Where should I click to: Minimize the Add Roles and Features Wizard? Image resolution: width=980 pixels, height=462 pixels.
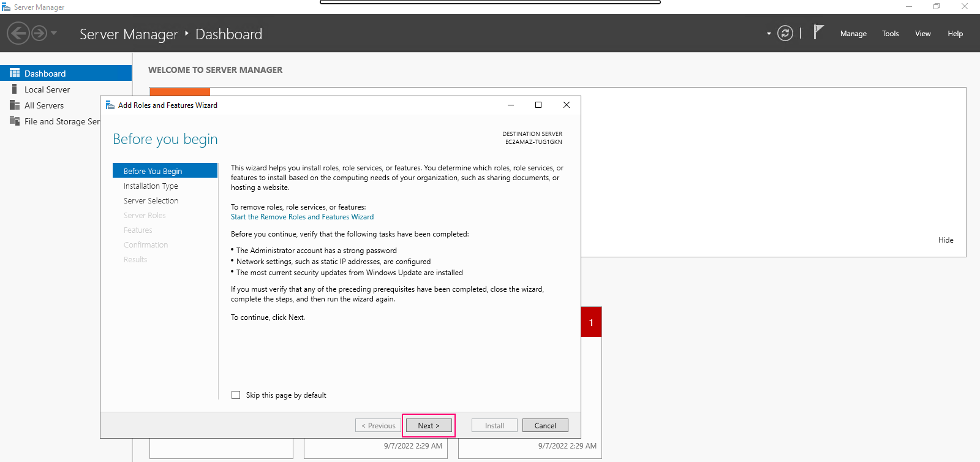(x=511, y=105)
